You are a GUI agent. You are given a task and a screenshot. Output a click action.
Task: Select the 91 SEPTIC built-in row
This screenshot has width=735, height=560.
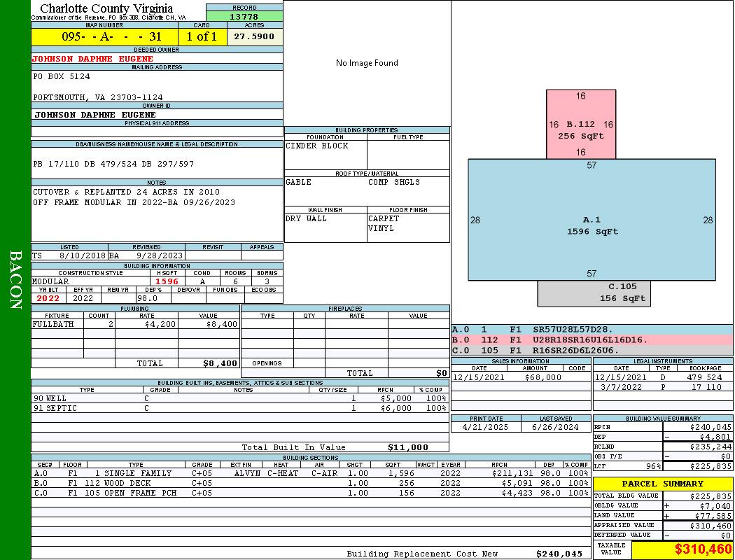click(239, 408)
